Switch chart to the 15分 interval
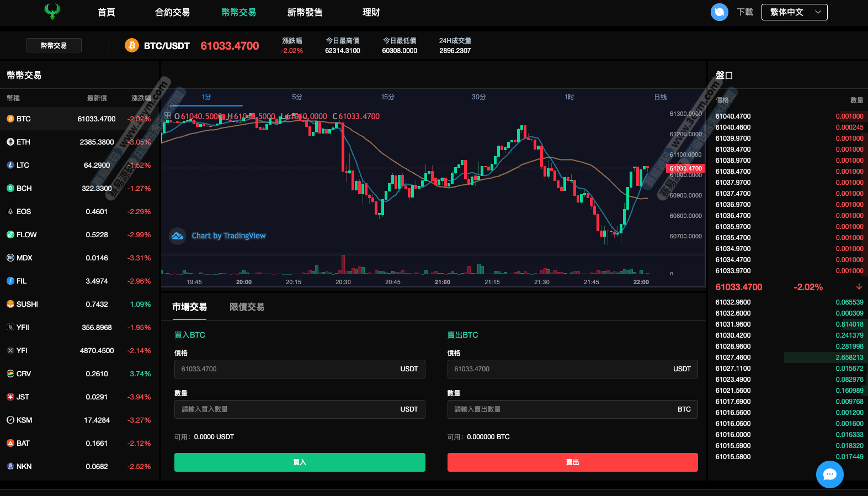Viewport: 868px width, 496px height. pyautogui.click(x=388, y=97)
